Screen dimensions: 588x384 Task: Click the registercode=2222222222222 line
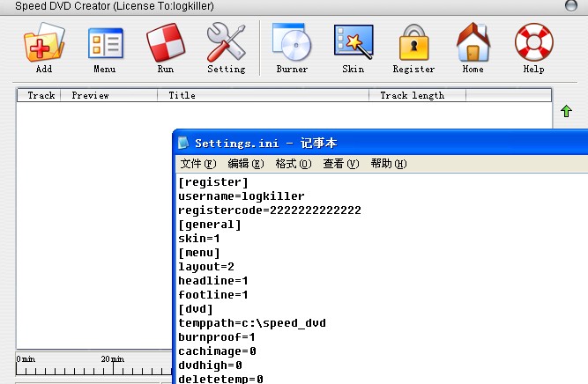(x=270, y=210)
